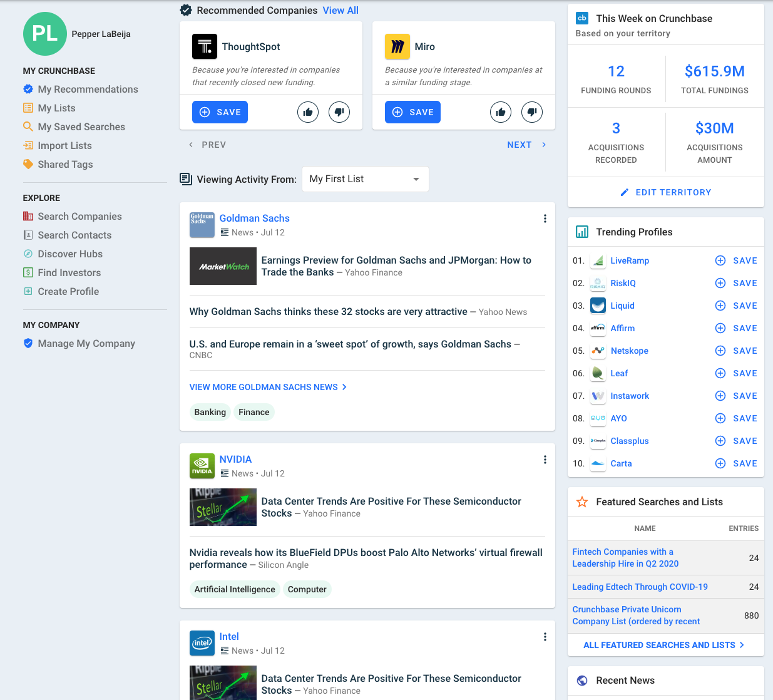Thumbs down the ThoughtSpot recommendation
Image resolution: width=773 pixels, height=700 pixels.
coord(339,112)
